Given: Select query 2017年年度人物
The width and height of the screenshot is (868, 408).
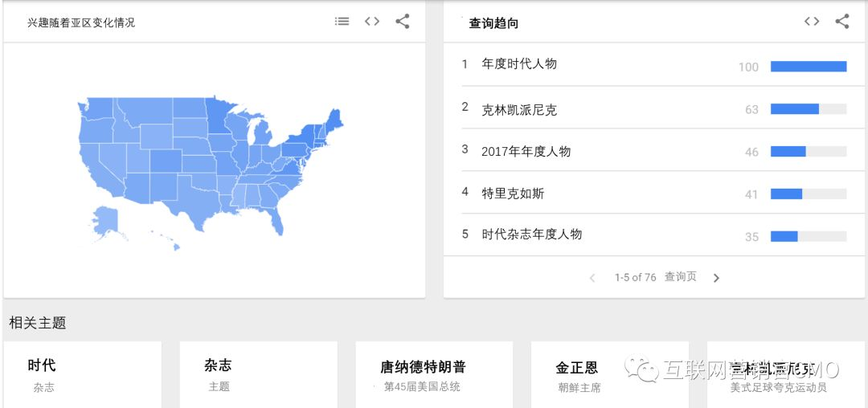Looking at the screenshot, I should (526, 152).
